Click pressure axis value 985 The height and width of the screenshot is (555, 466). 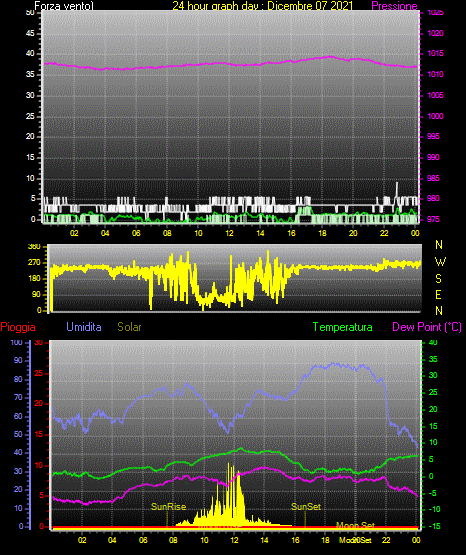pyautogui.click(x=433, y=178)
